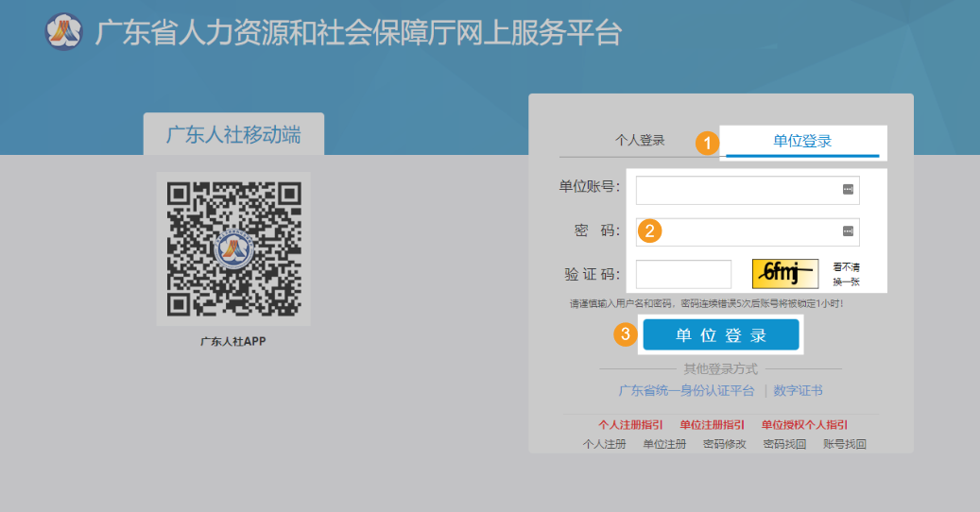Choose 数字证书 login method
This screenshot has width=980, height=512.
tap(798, 390)
